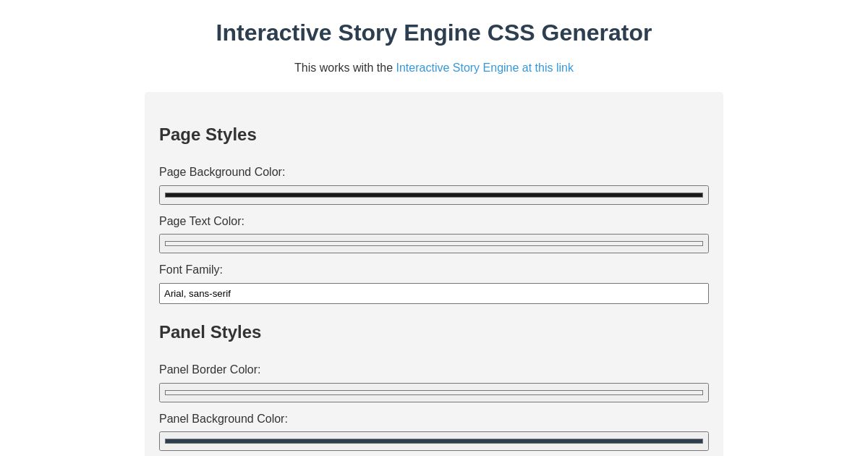Click the 'Panel Background Color:' label
This screenshot has width=868, height=456.
pyautogui.click(x=224, y=419)
